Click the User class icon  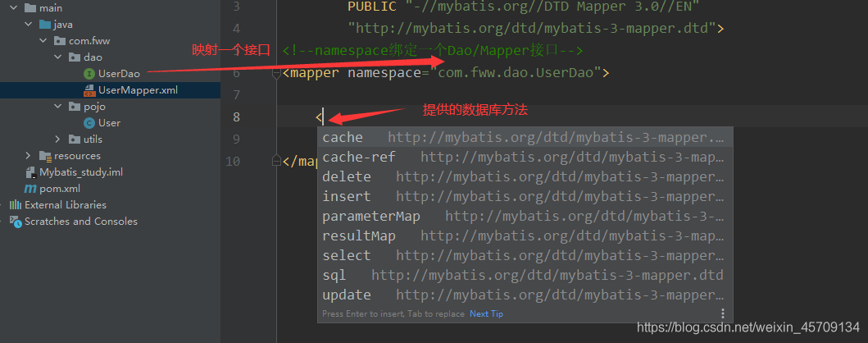[x=89, y=123]
